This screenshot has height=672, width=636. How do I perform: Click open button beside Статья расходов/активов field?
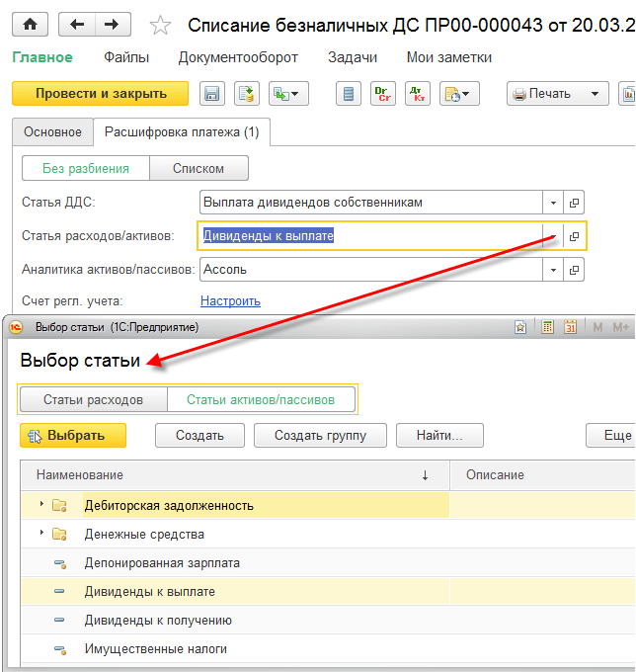tap(574, 236)
